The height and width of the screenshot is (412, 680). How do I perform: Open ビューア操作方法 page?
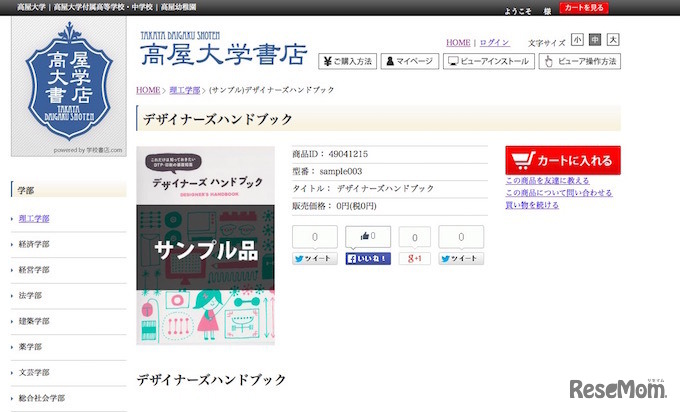(580, 61)
